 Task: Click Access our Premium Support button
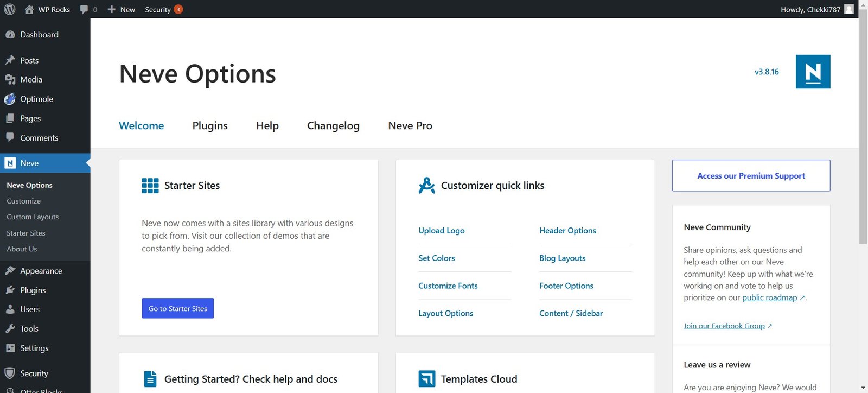[751, 175]
